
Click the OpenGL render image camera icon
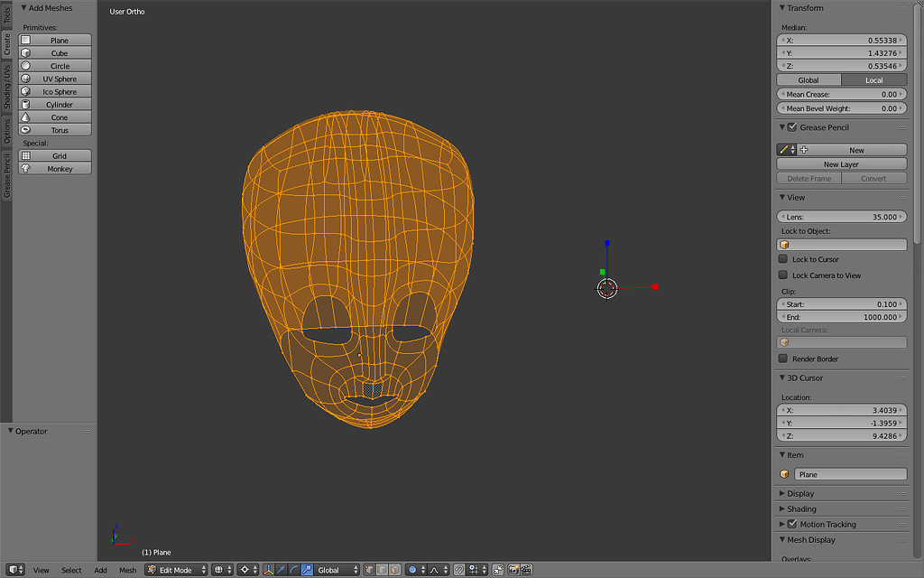[x=513, y=570]
